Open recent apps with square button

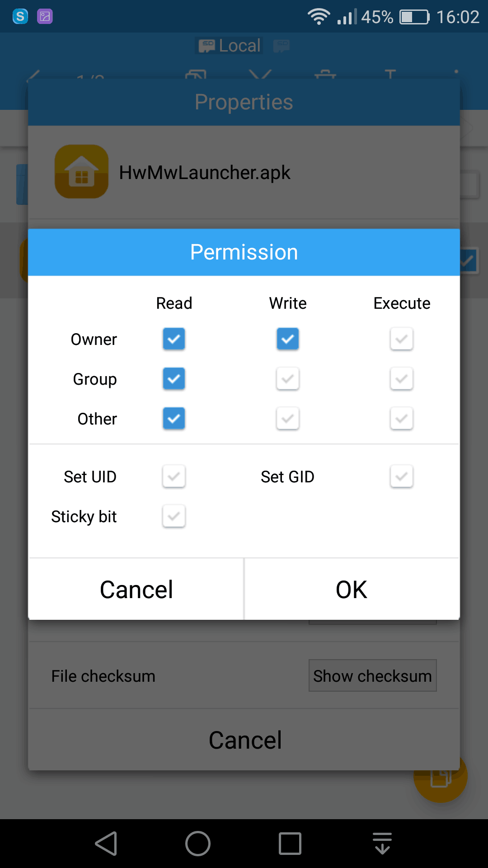pyautogui.click(x=290, y=844)
